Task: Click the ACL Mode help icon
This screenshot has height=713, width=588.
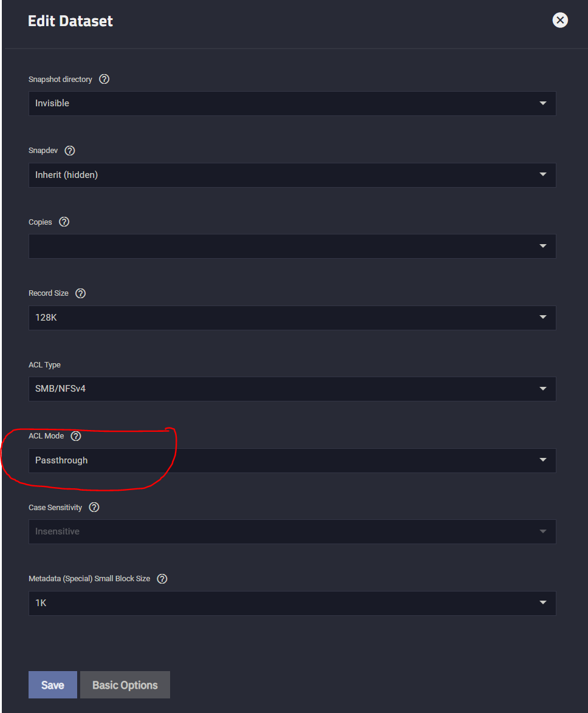Action: [x=76, y=436]
